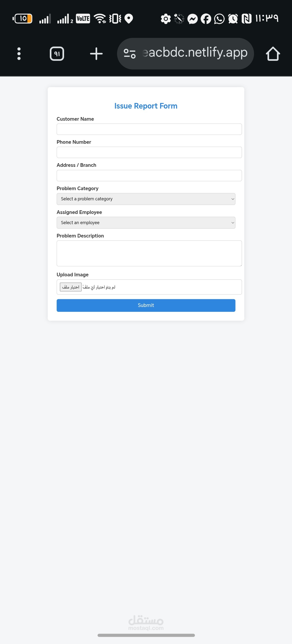Tap the Messenger notification icon
The width and height of the screenshot is (292, 644).
pyautogui.click(x=192, y=19)
